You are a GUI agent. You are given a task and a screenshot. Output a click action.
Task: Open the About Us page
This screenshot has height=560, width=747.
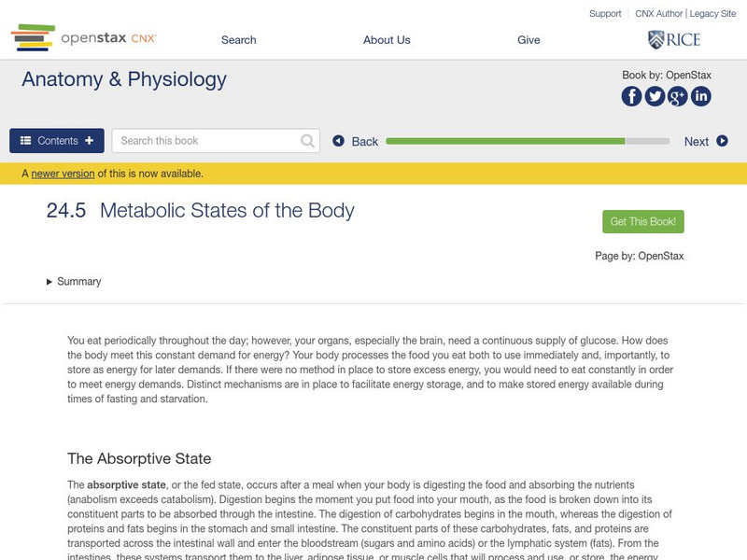[386, 40]
